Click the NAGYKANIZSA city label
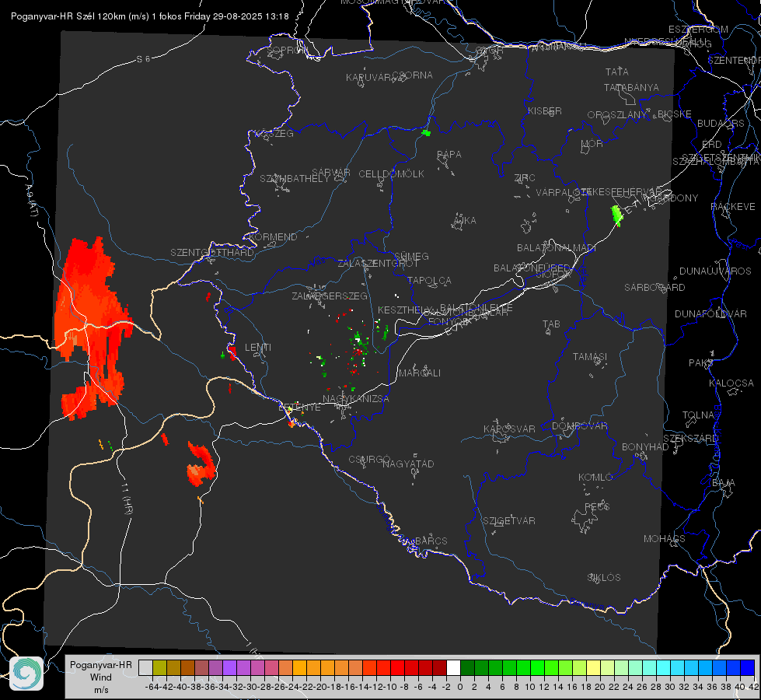The width and height of the screenshot is (761, 700). [356, 399]
